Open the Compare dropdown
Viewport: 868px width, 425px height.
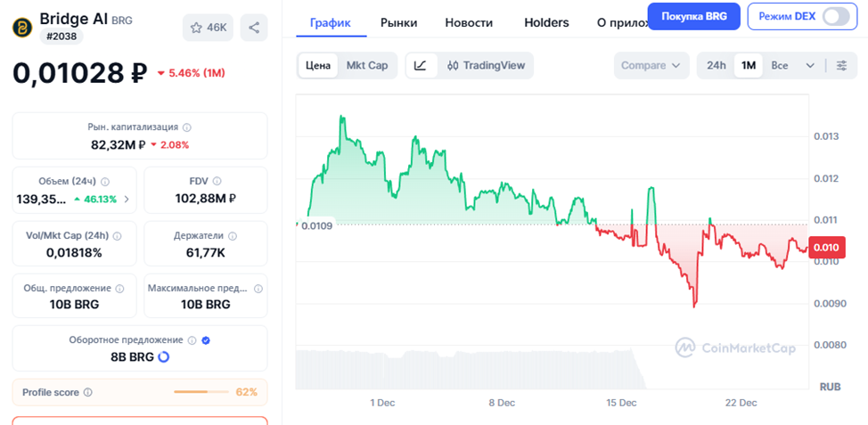[651, 65]
